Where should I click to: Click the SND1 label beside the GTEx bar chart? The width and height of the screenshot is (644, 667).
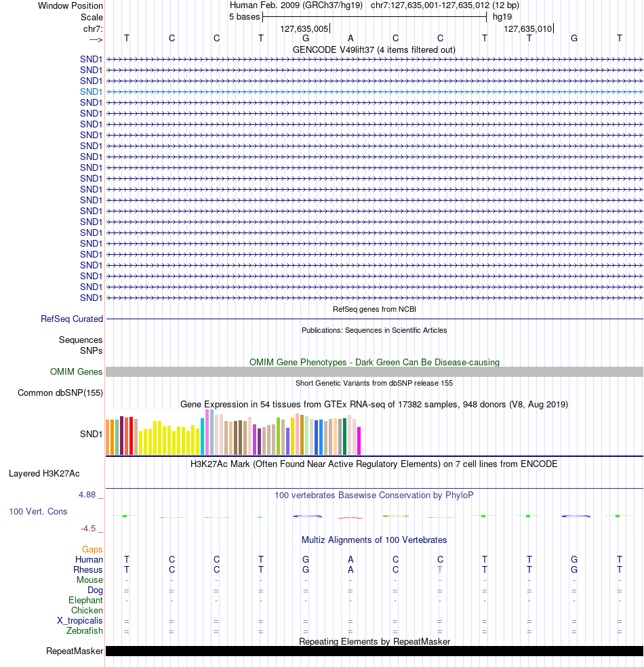(x=91, y=434)
